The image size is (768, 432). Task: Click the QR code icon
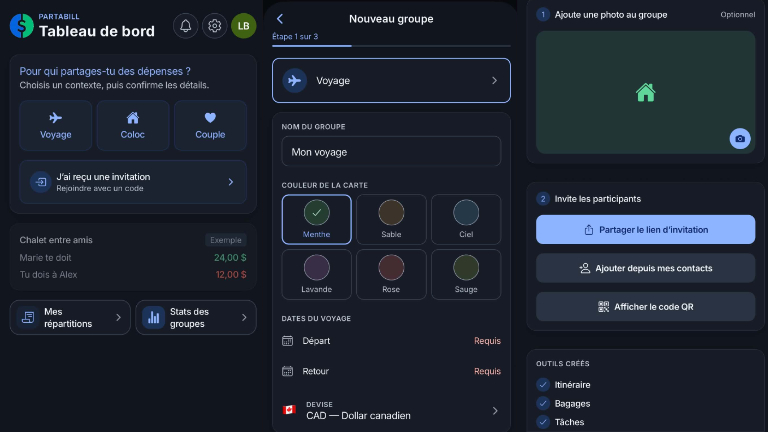tap(603, 307)
